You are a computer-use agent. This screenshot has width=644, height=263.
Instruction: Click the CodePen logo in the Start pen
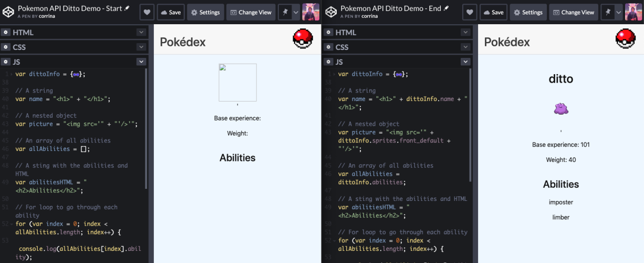[x=8, y=12]
